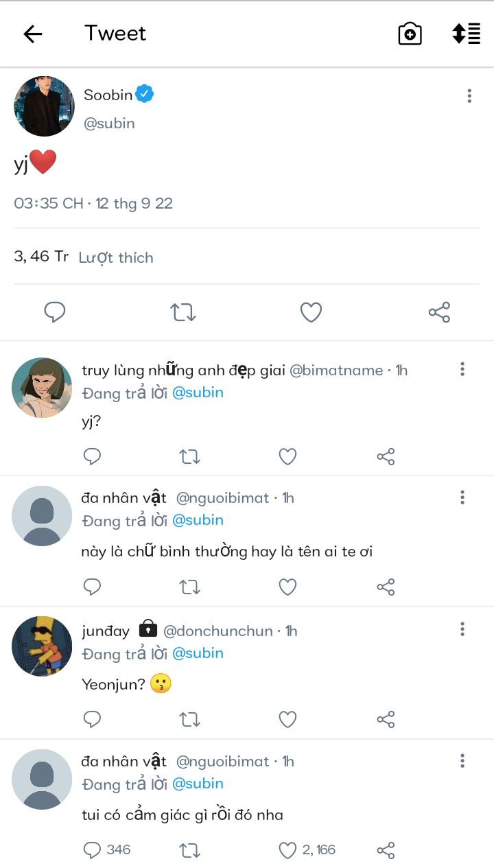Share the 'yj?' reply
The height and width of the screenshot is (868, 494).
point(386,456)
